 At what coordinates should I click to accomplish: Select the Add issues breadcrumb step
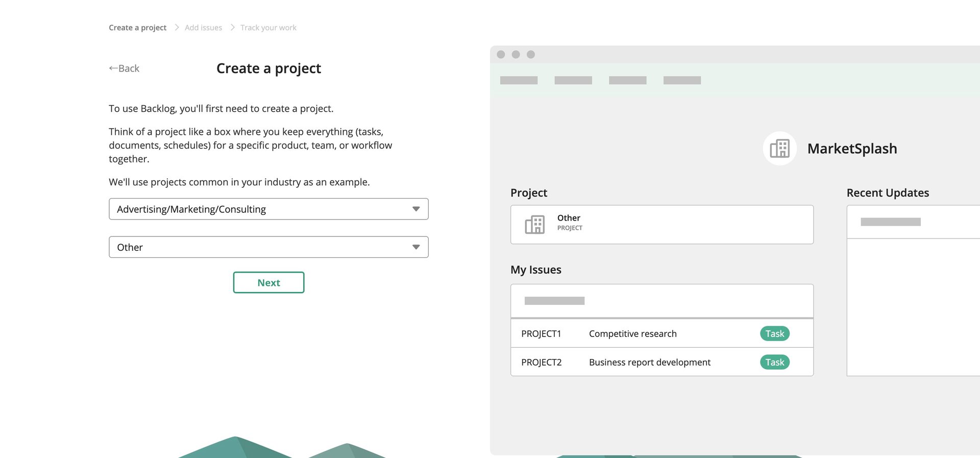click(203, 28)
